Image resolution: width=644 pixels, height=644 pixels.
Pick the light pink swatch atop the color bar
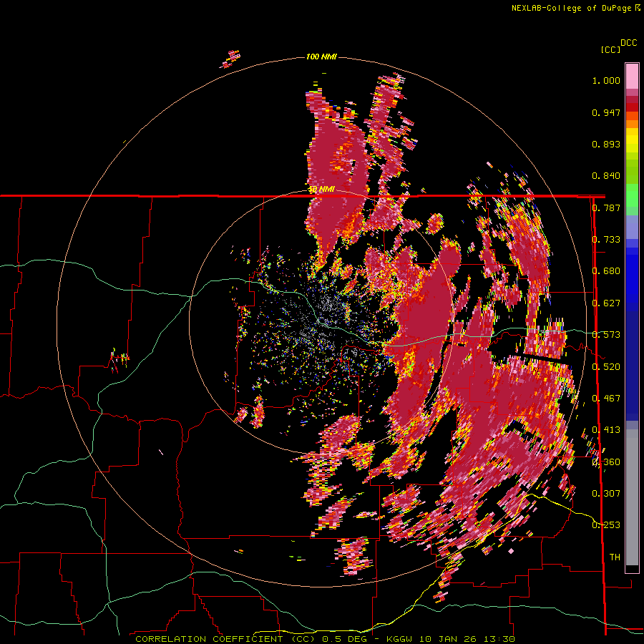click(632, 76)
